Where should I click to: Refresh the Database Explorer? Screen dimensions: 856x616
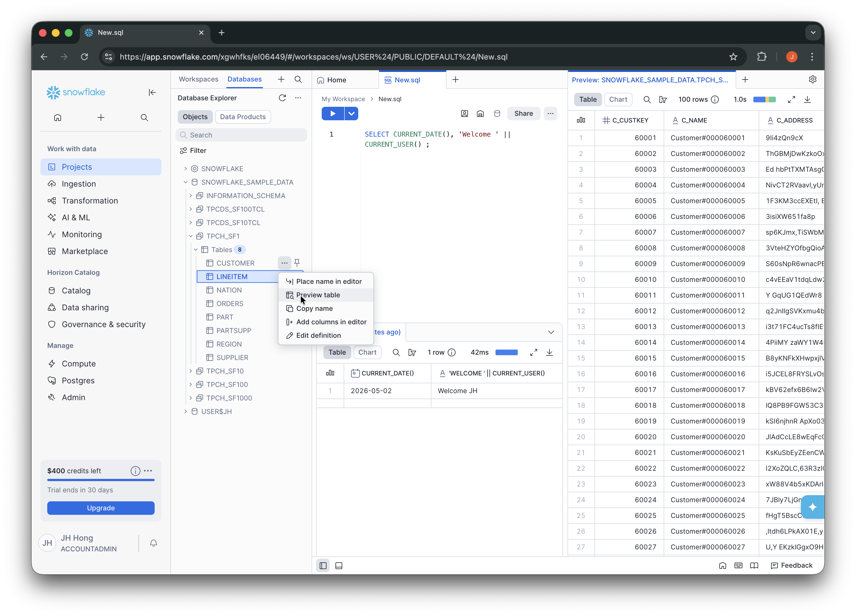point(282,98)
